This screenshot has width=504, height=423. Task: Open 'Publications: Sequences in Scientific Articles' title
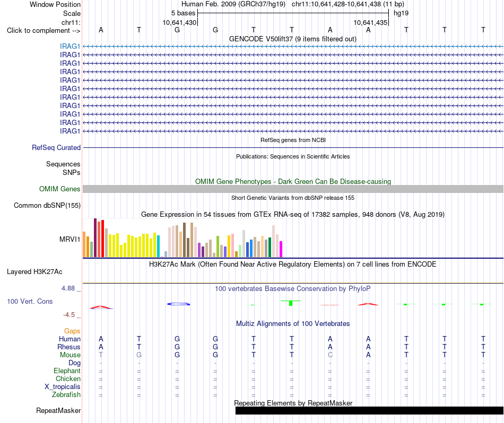point(293,156)
